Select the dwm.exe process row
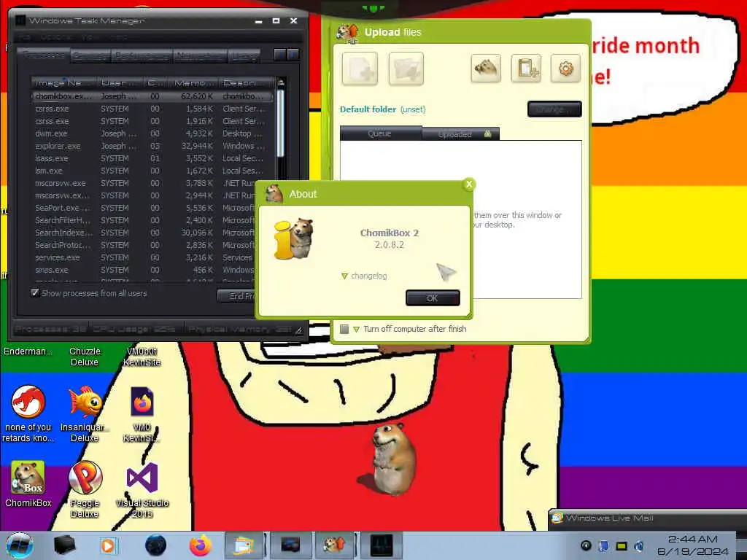Viewport: 747px width, 560px height. (152, 133)
